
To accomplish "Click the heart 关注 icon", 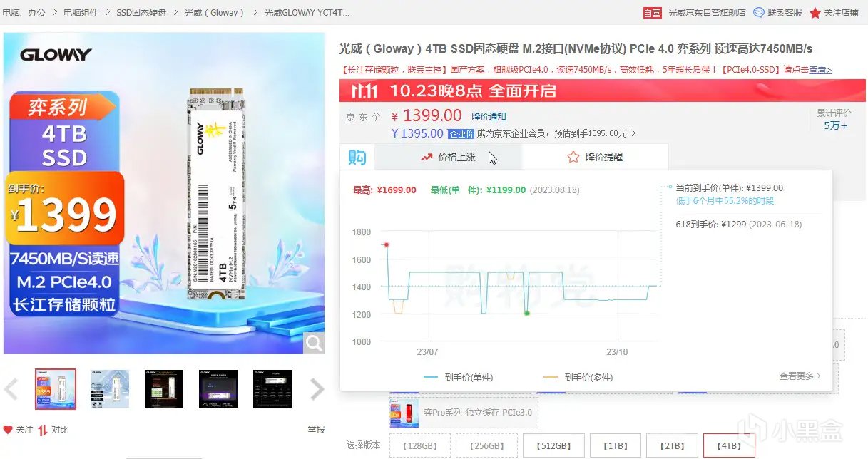I will [8, 430].
